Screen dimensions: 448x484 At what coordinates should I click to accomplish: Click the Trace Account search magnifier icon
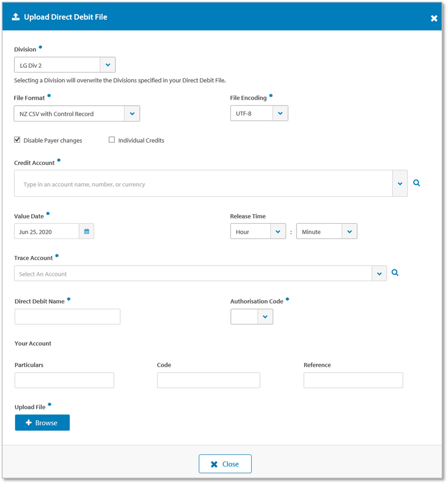395,273
